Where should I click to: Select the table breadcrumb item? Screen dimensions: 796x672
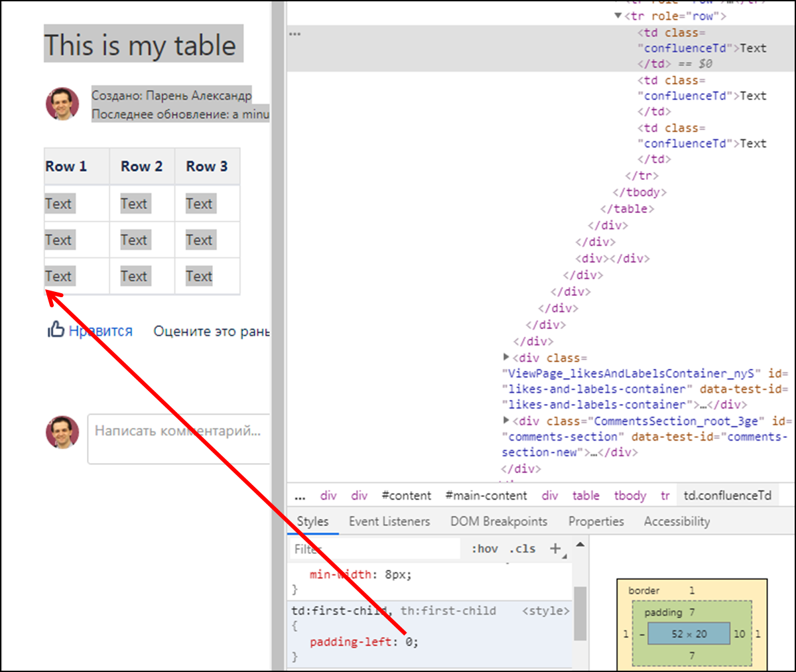click(586, 496)
